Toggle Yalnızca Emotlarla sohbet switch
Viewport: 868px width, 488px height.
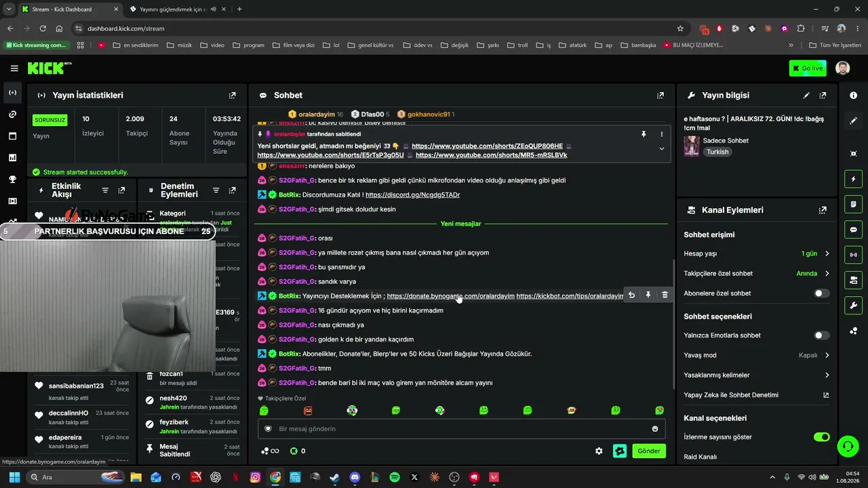(x=821, y=335)
